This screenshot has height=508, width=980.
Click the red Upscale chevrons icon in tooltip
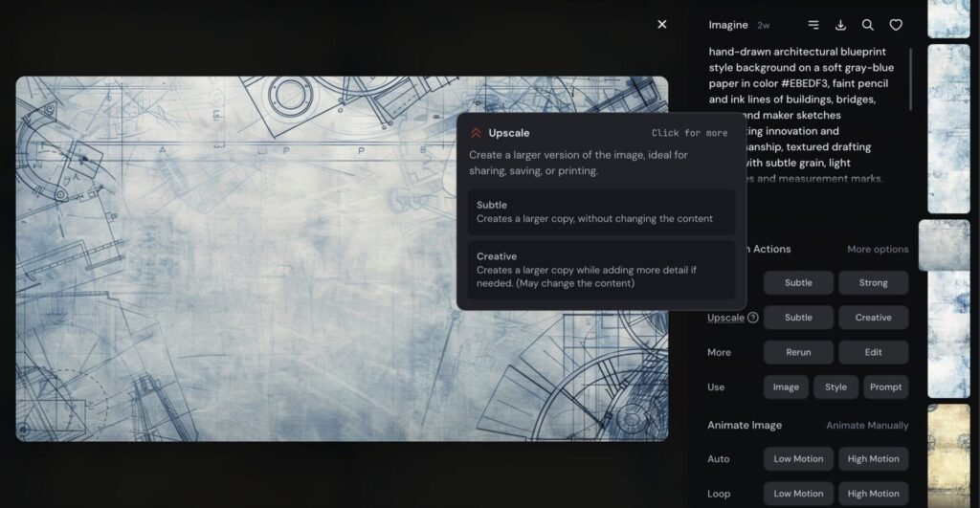[476, 132]
